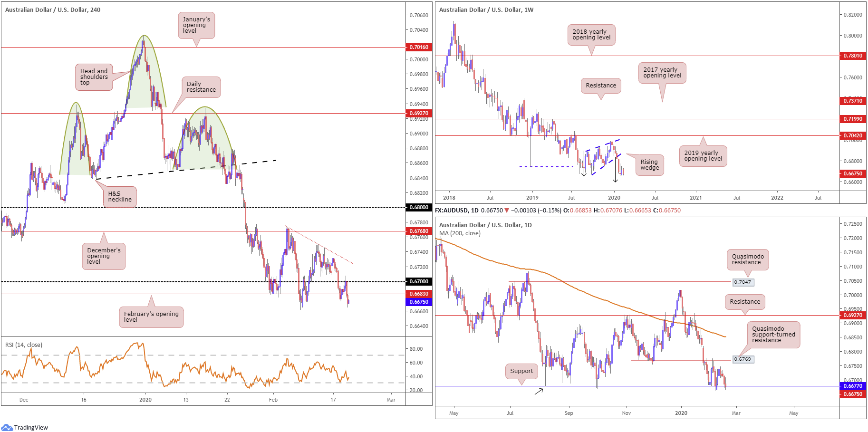Click the Australian Dollar / U.S. Dollar, 240 title
This screenshot has height=432, width=868.
click(x=53, y=10)
